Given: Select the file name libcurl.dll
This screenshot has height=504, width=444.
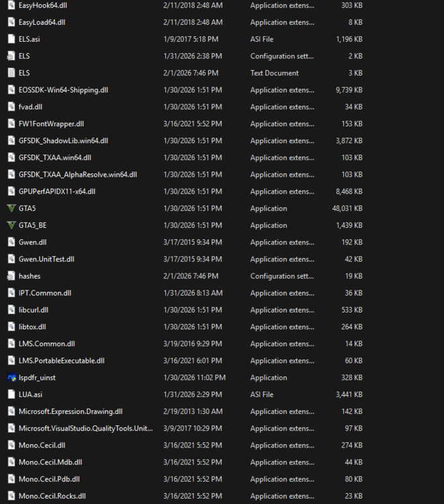Looking at the screenshot, I should coord(34,310).
